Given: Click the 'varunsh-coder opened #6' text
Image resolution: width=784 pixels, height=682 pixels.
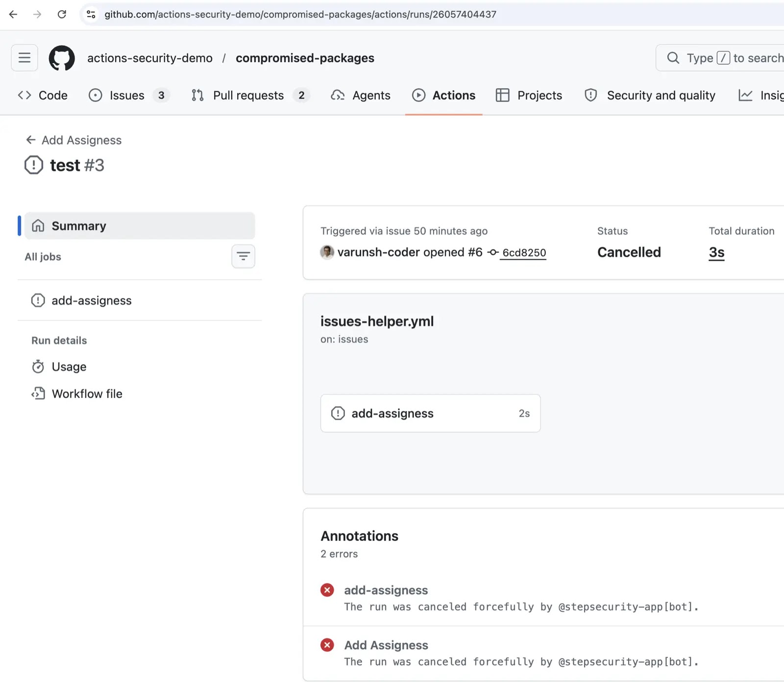Looking at the screenshot, I should coord(410,252).
